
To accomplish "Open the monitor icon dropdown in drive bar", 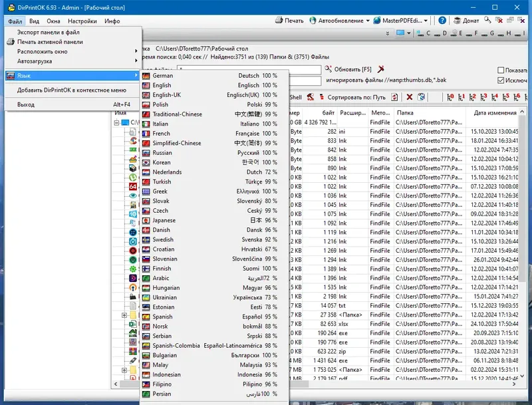I will click(409, 33).
